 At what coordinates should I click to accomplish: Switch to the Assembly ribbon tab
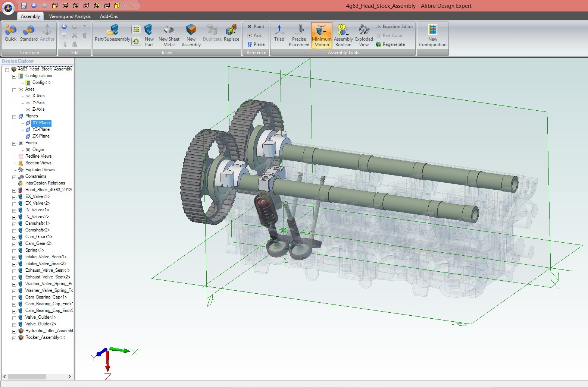click(x=30, y=16)
